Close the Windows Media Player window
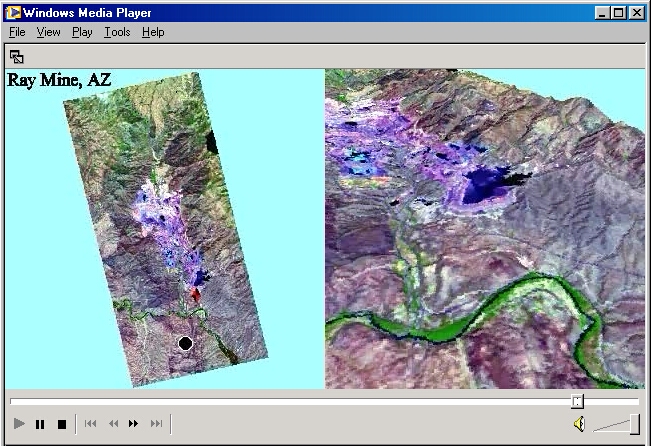 (636, 13)
